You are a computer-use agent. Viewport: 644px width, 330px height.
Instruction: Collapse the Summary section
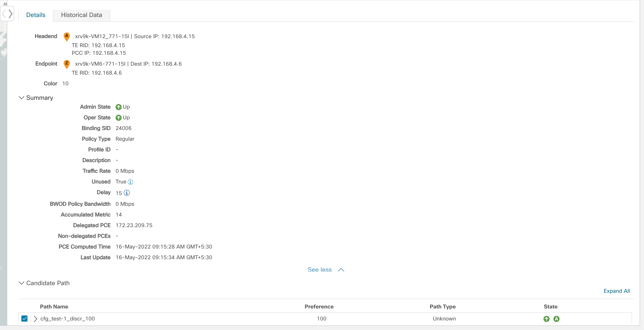(x=22, y=98)
